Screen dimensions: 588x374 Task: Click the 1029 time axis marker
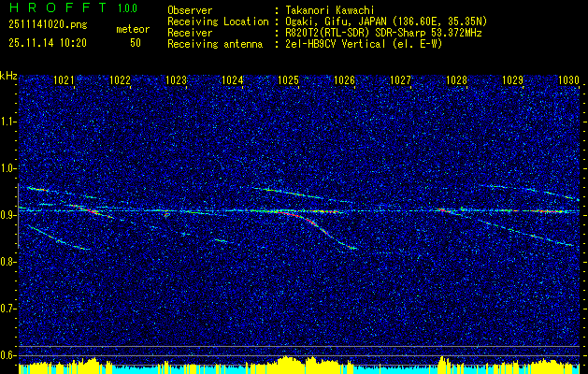click(512, 79)
